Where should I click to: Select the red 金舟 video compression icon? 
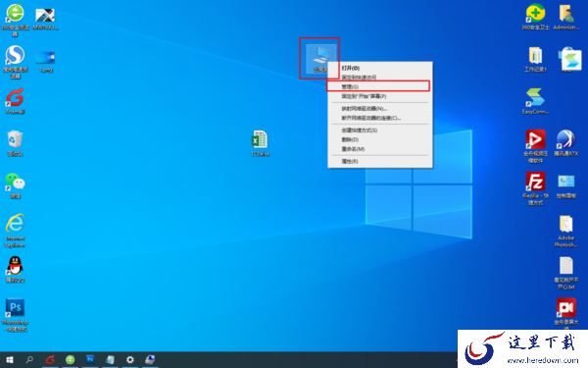(535, 146)
